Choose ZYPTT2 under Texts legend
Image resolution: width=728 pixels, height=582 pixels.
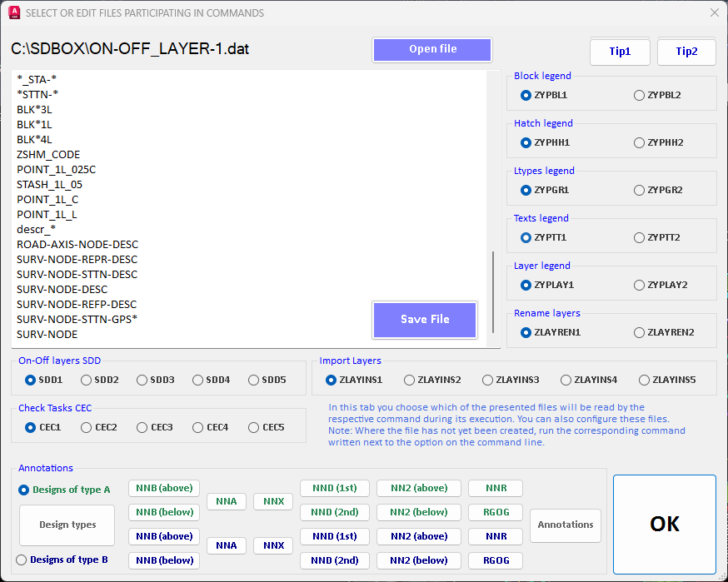[657, 237]
